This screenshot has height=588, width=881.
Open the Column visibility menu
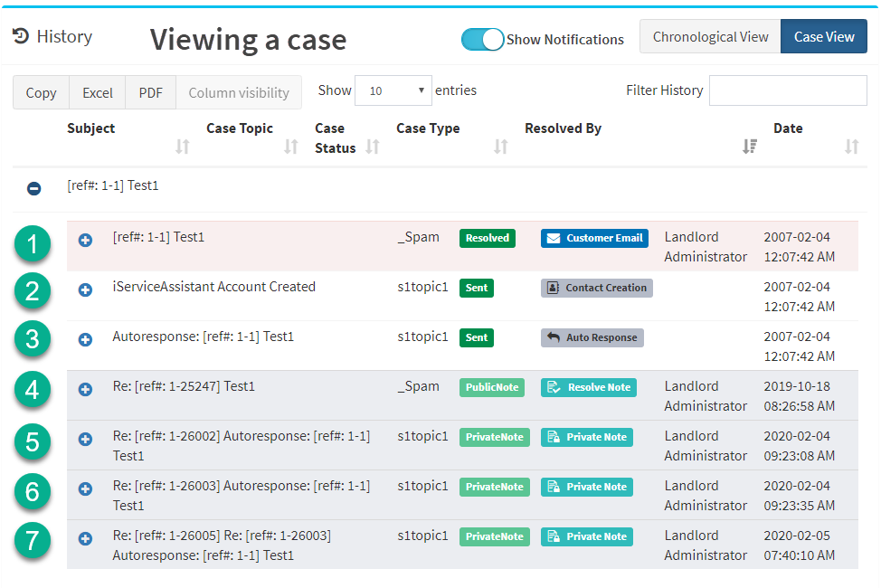239,93
